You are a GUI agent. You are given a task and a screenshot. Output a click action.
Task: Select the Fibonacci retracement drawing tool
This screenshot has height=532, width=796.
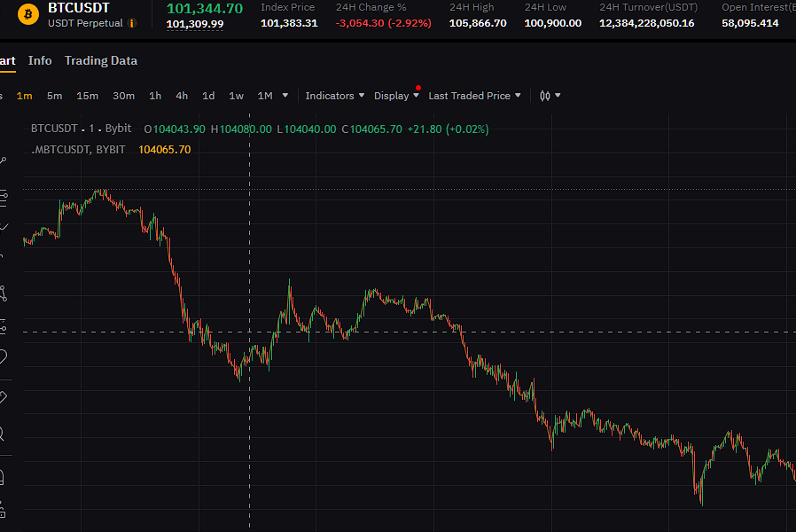pyautogui.click(x=3, y=199)
